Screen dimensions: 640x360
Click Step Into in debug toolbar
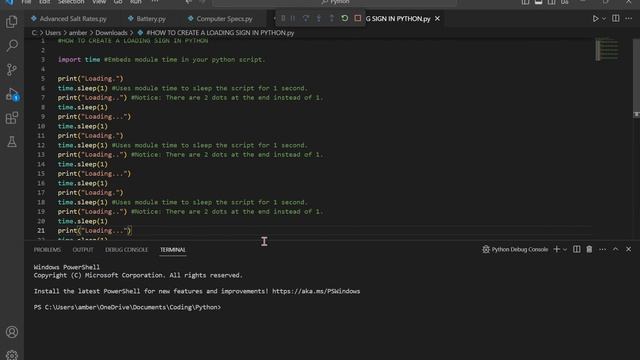tap(319, 18)
